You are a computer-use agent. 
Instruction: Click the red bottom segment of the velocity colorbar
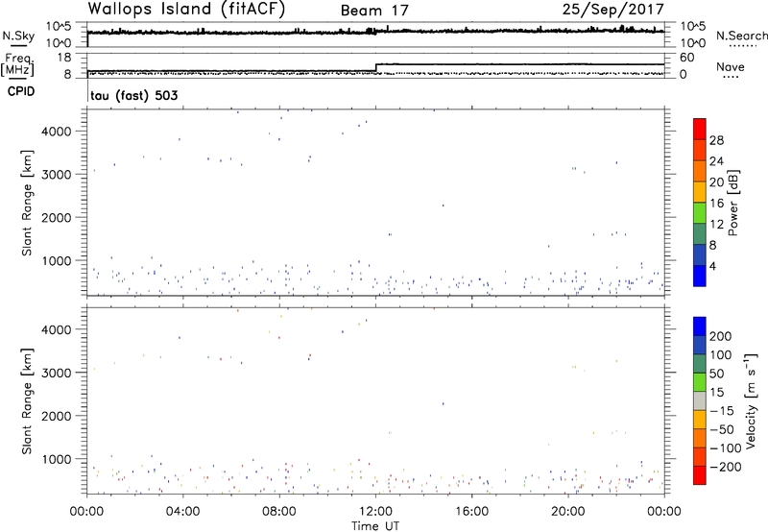tap(700, 475)
